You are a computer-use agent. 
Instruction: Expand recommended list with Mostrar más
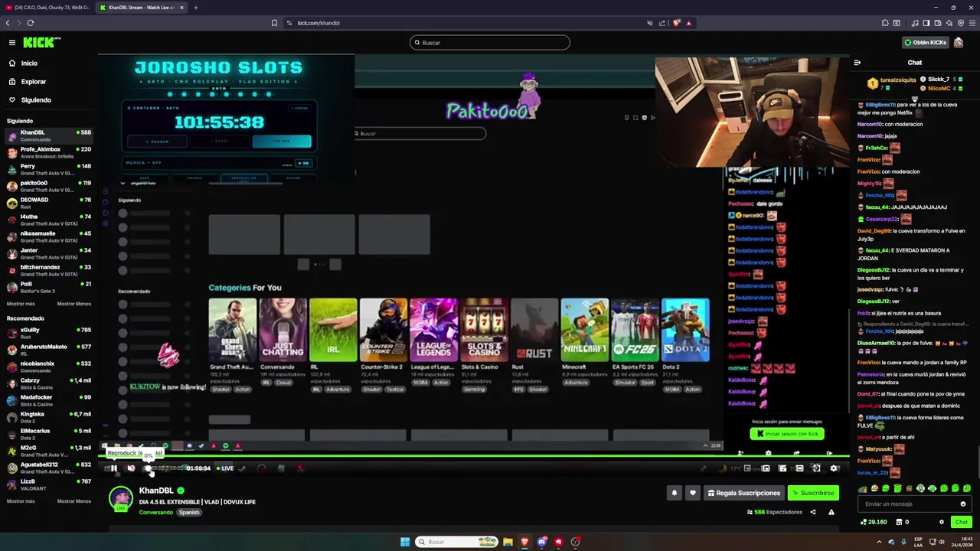[21, 501]
